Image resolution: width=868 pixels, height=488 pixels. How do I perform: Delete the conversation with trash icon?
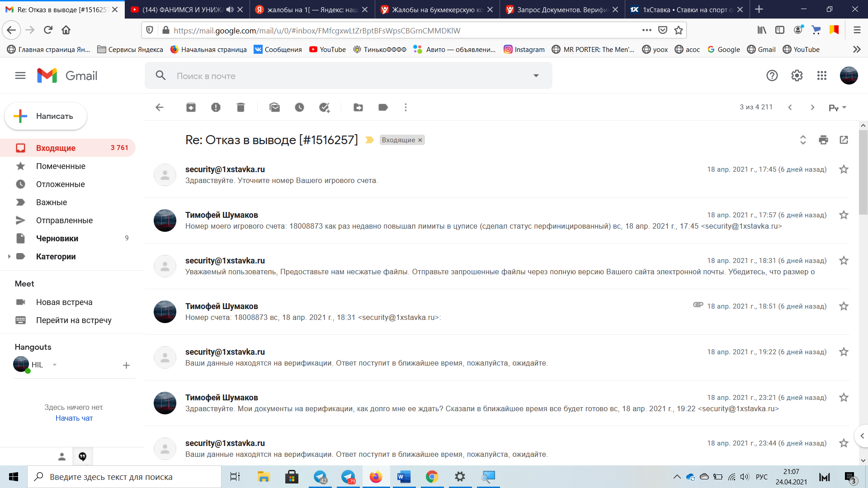241,108
